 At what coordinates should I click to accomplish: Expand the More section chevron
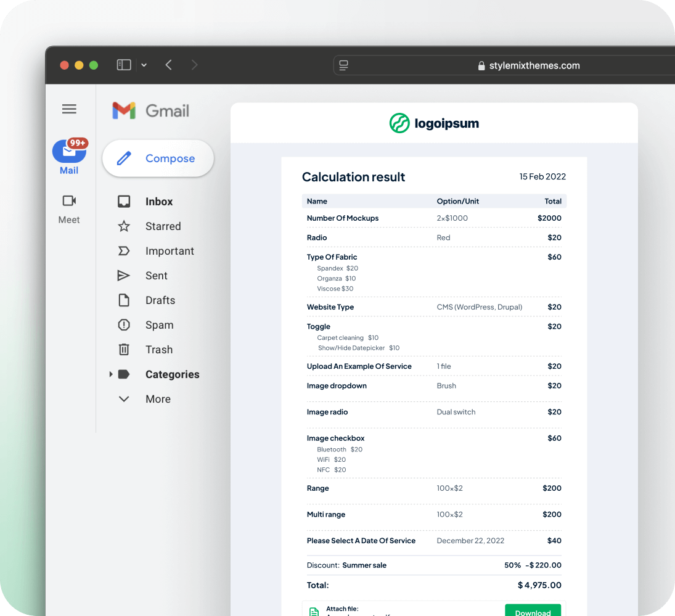click(x=124, y=399)
